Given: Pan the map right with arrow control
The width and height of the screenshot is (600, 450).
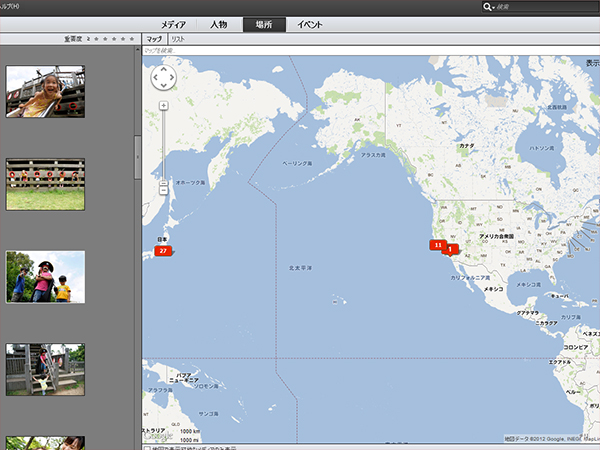Looking at the screenshot, I should 172,77.
